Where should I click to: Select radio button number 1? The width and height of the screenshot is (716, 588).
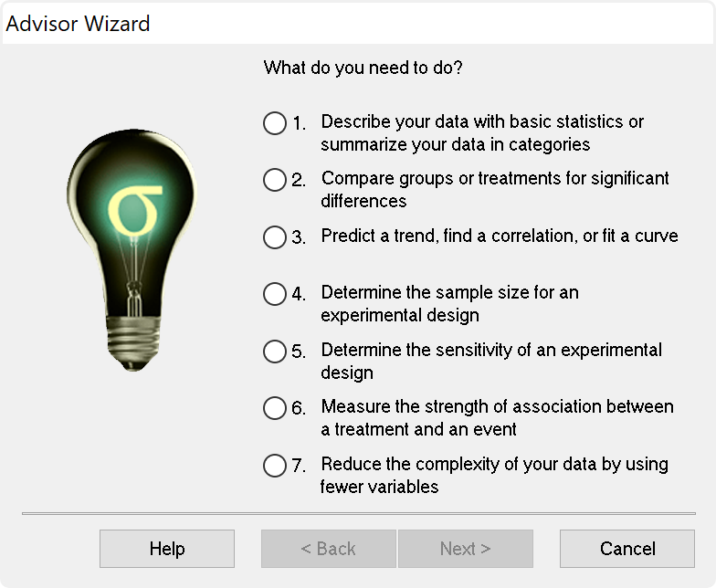point(274,123)
